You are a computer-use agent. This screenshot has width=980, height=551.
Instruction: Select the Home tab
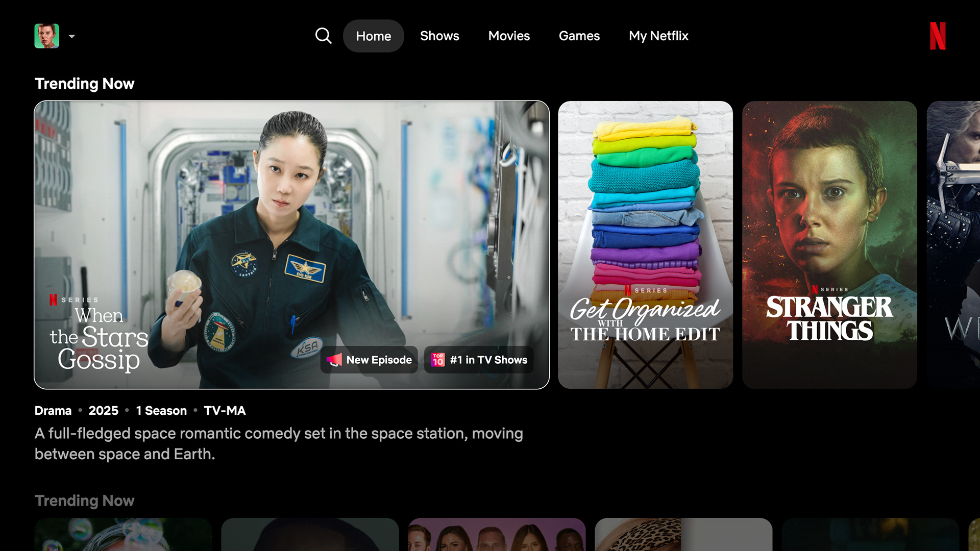coord(373,36)
